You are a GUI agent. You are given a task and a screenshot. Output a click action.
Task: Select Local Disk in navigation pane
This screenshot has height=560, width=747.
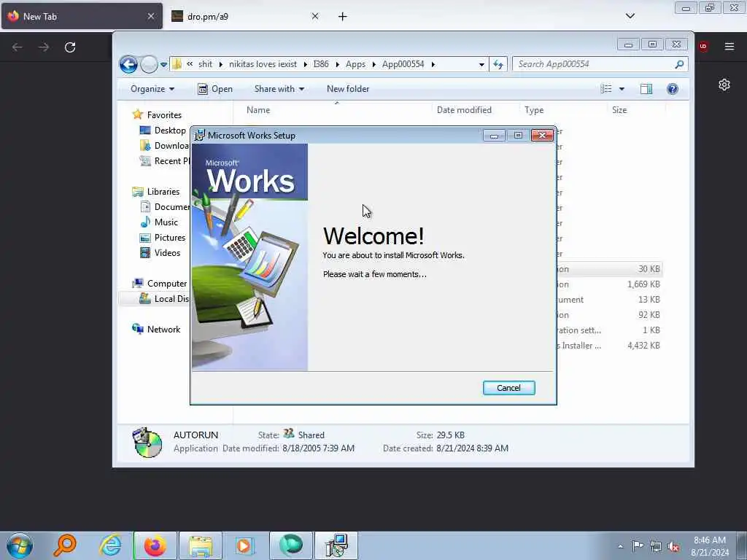(164, 298)
